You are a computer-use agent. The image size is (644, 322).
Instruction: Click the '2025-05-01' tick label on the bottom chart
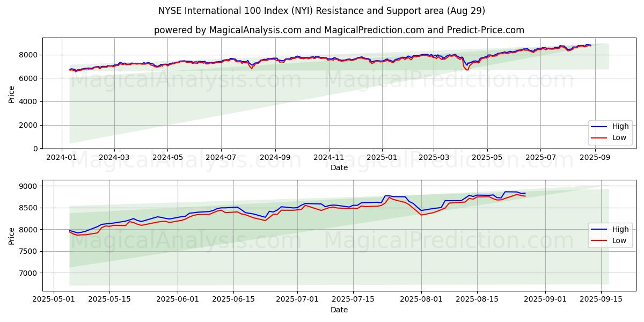point(54,300)
